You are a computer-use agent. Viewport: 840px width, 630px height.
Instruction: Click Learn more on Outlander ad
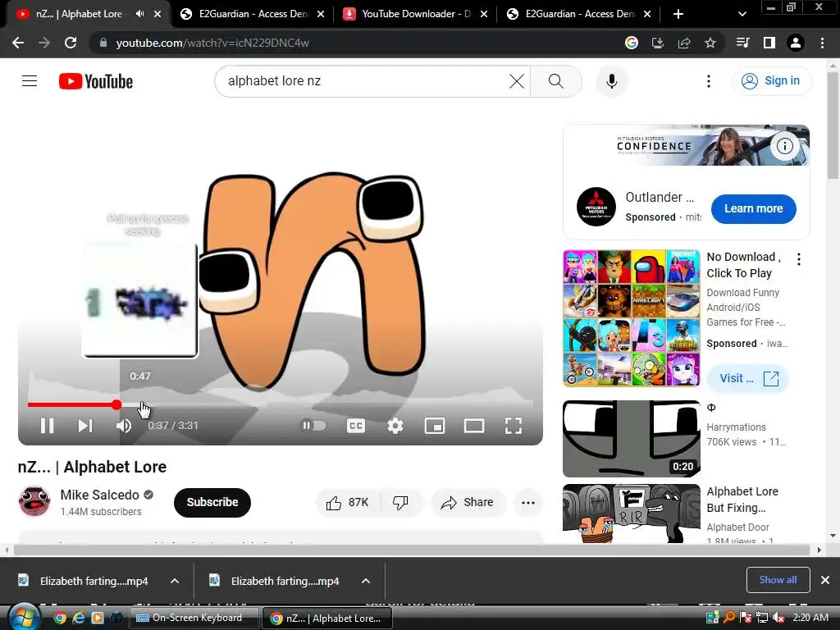[x=753, y=209]
